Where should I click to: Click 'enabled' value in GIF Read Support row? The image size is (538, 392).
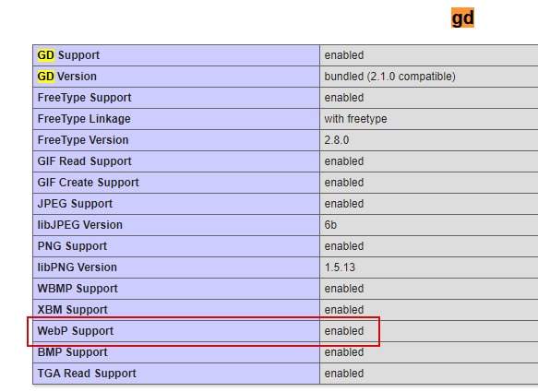tap(344, 161)
